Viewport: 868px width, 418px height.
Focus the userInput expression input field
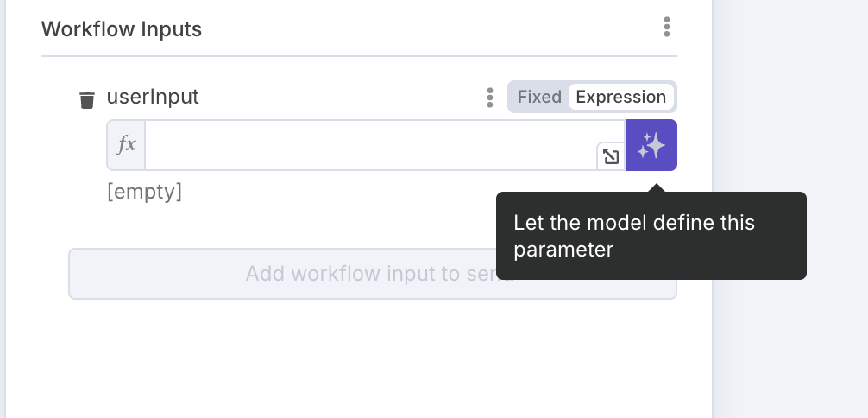[x=371, y=145]
